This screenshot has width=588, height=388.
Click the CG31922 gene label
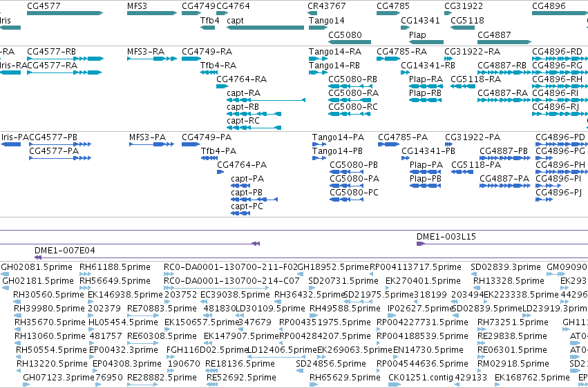coord(464,6)
